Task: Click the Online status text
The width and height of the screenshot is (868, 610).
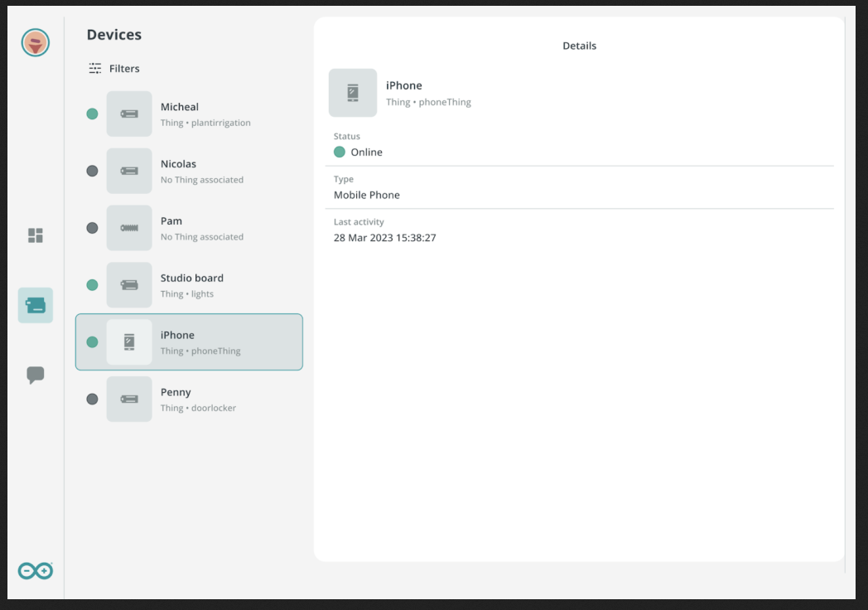Action: point(366,152)
